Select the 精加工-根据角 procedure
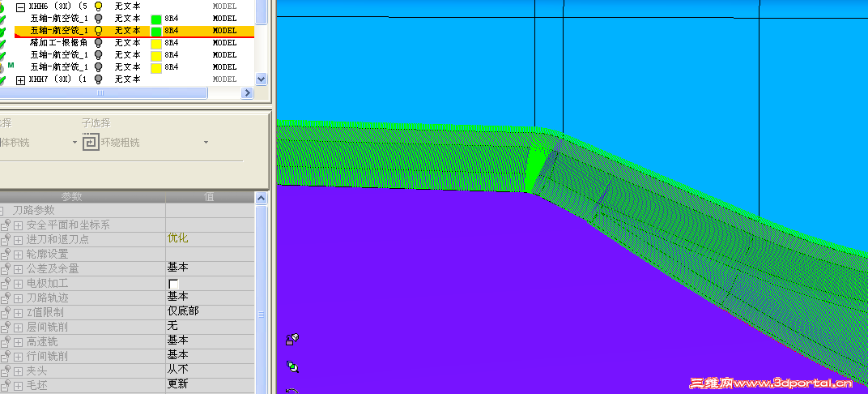 click(x=58, y=43)
